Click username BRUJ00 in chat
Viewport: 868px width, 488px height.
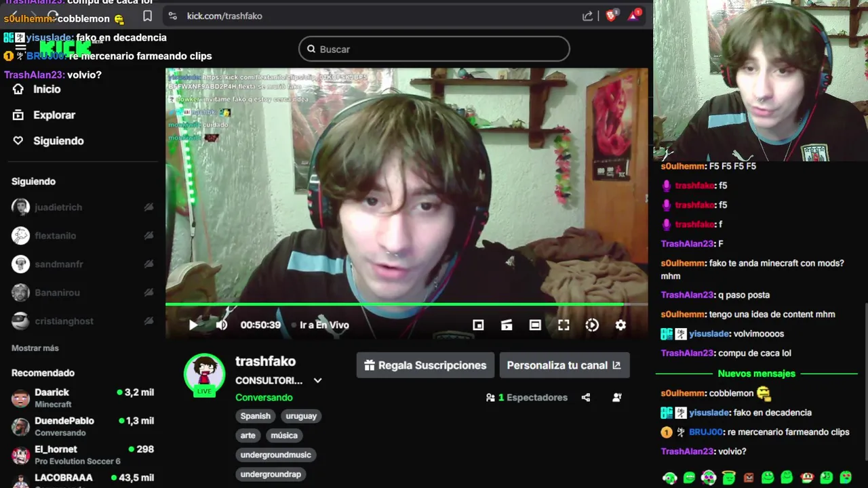[x=706, y=432]
